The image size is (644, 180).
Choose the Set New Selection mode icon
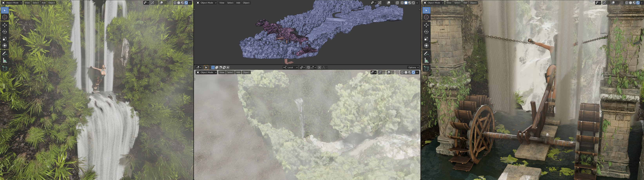click(x=213, y=67)
